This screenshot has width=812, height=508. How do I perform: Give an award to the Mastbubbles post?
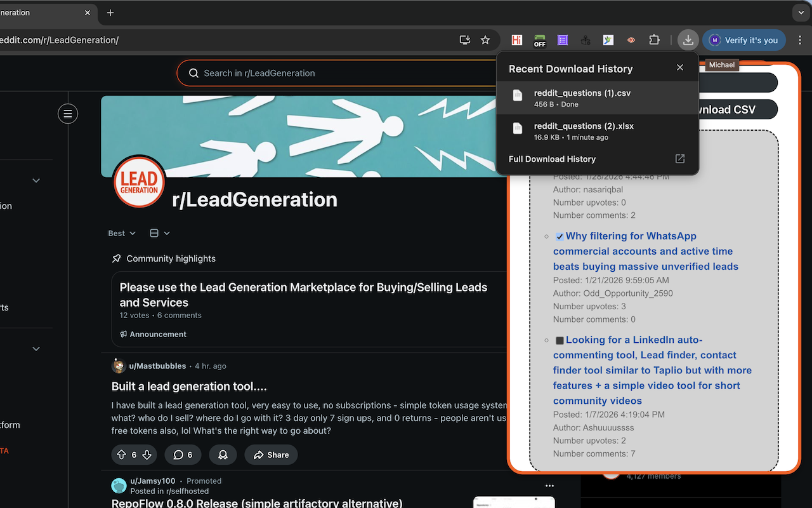pos(223,455)
